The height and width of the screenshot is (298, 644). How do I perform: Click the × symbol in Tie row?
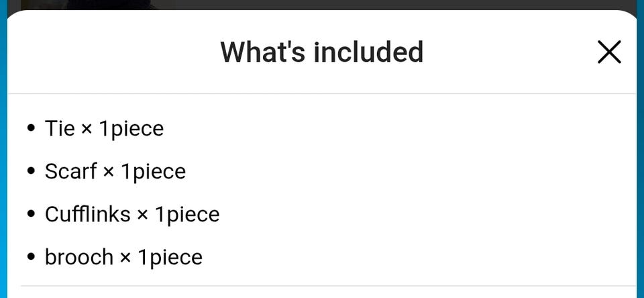[87, 130]
